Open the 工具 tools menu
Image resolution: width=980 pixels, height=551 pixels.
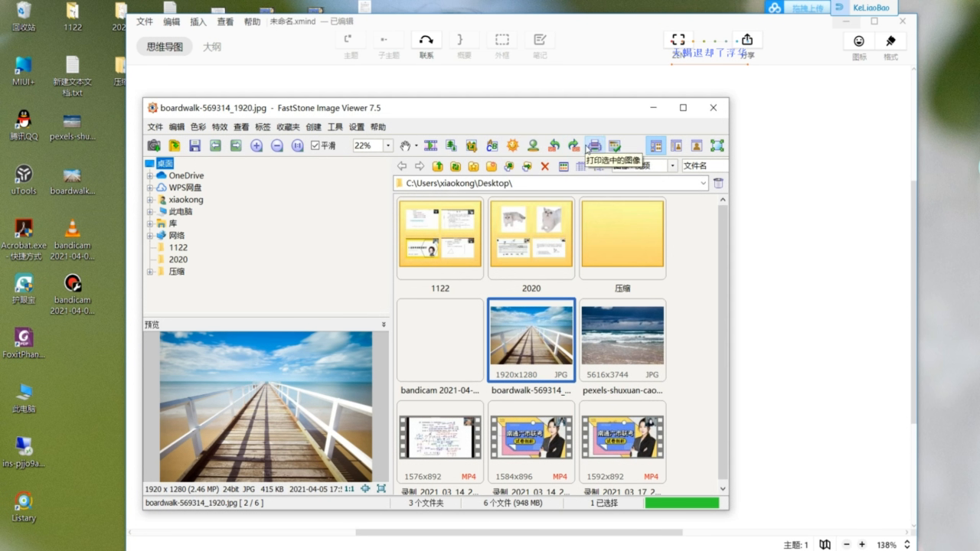point(335,127)
